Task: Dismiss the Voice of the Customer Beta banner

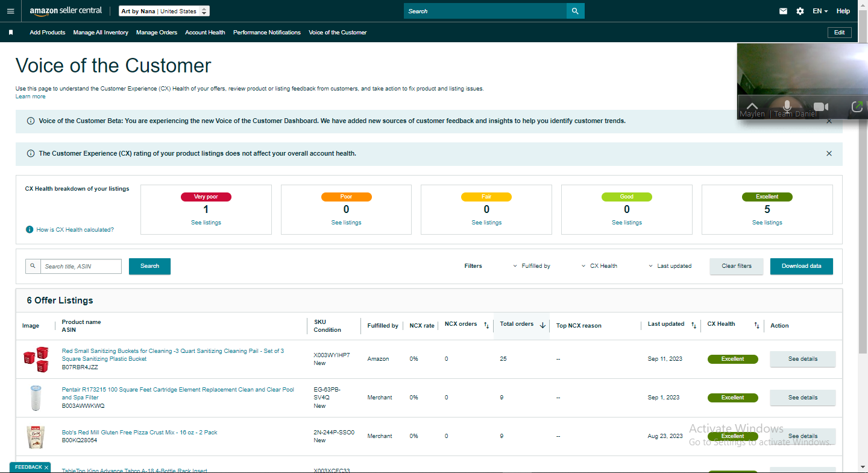Action: point(829,121)
